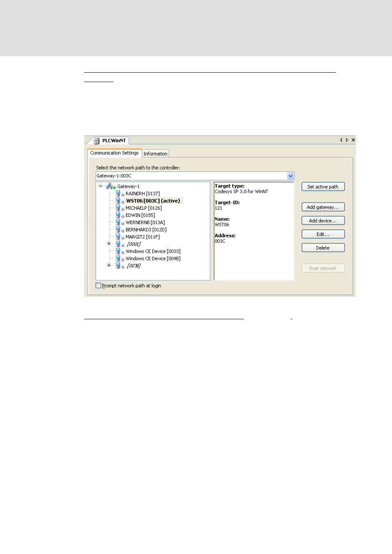Click the Target-ID value 121
The height and width of the screenshot is (554, 392).
[x=218, y=208]
